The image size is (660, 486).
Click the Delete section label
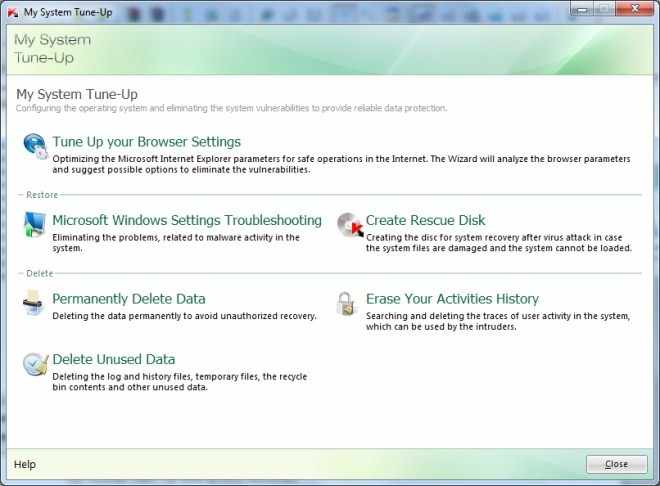point(40,274)
